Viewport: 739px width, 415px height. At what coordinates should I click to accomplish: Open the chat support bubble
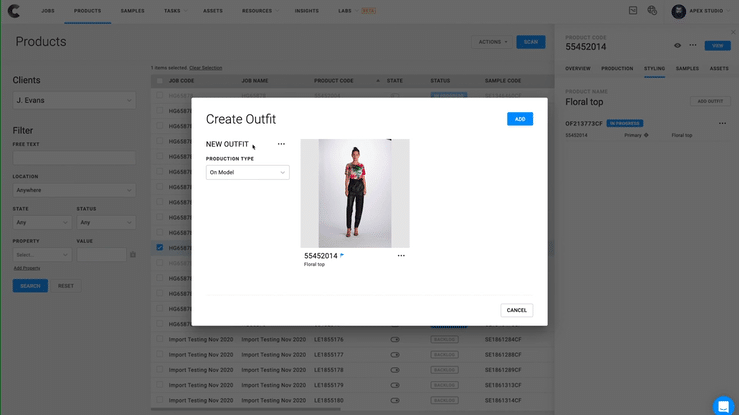[724, 405]
